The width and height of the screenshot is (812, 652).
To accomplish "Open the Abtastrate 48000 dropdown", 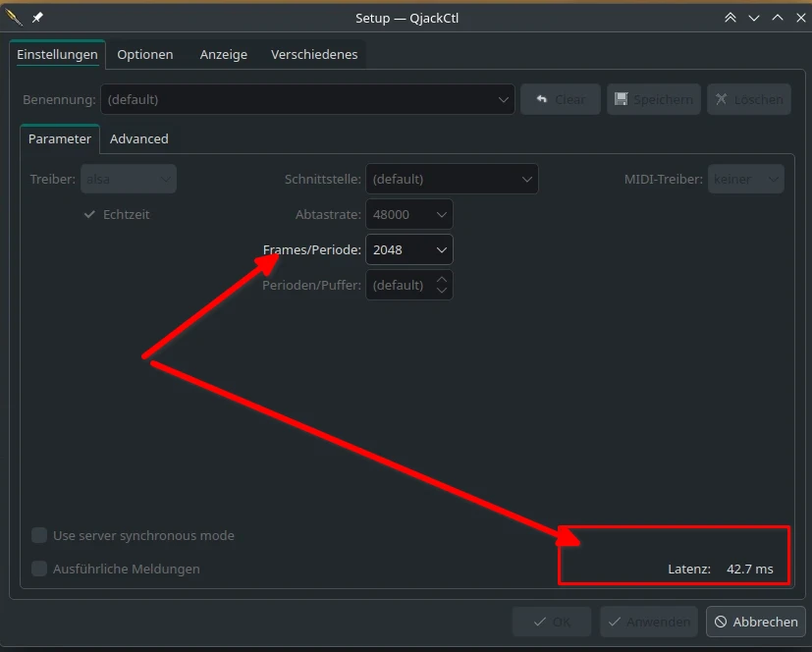I will pos(409,214).
